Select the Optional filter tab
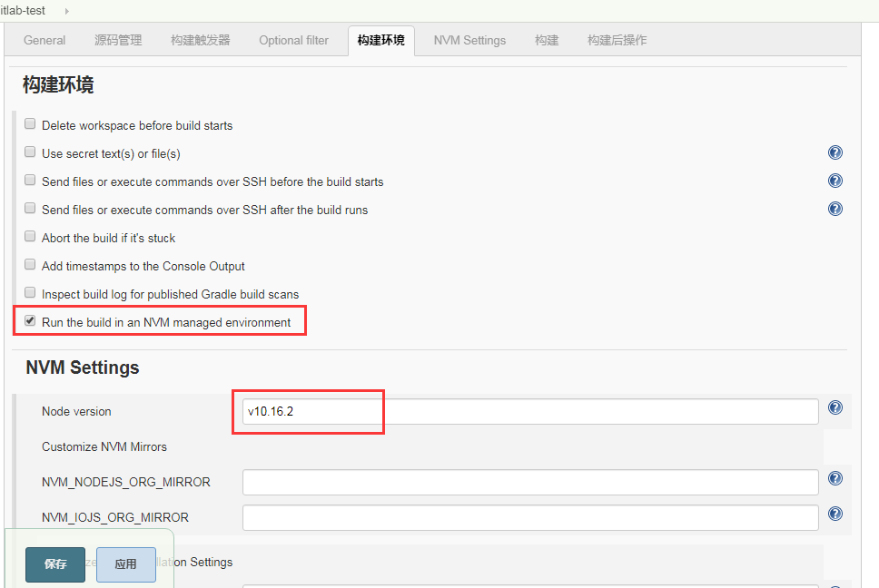 click(293, 40)
